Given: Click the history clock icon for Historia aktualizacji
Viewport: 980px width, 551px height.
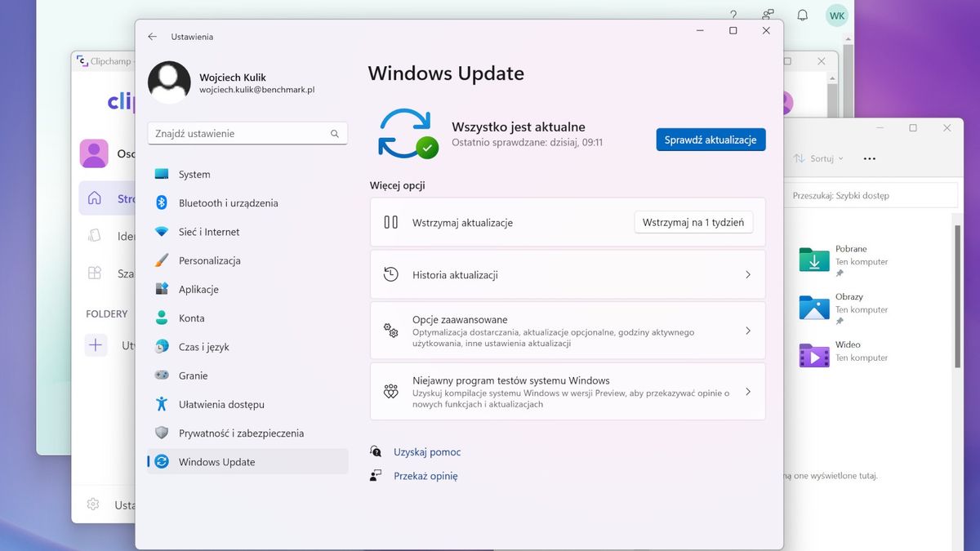Looking at the screenshot, I should pyautogui.click(x=391, y=274).
